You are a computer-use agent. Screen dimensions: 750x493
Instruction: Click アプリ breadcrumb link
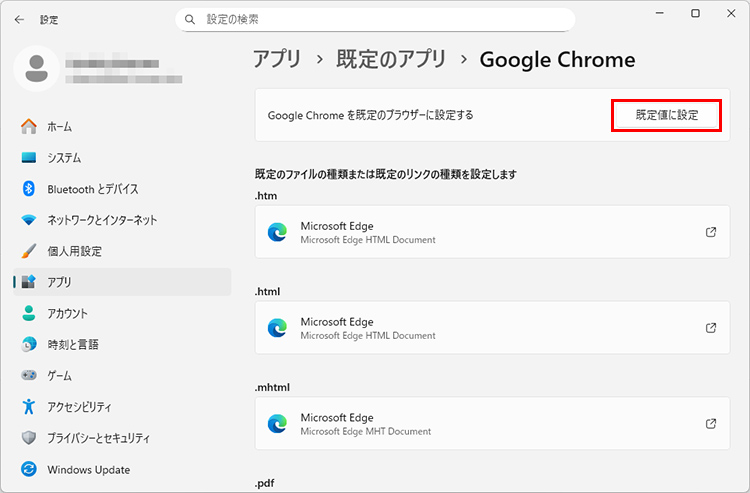click(x=276, y=60)
